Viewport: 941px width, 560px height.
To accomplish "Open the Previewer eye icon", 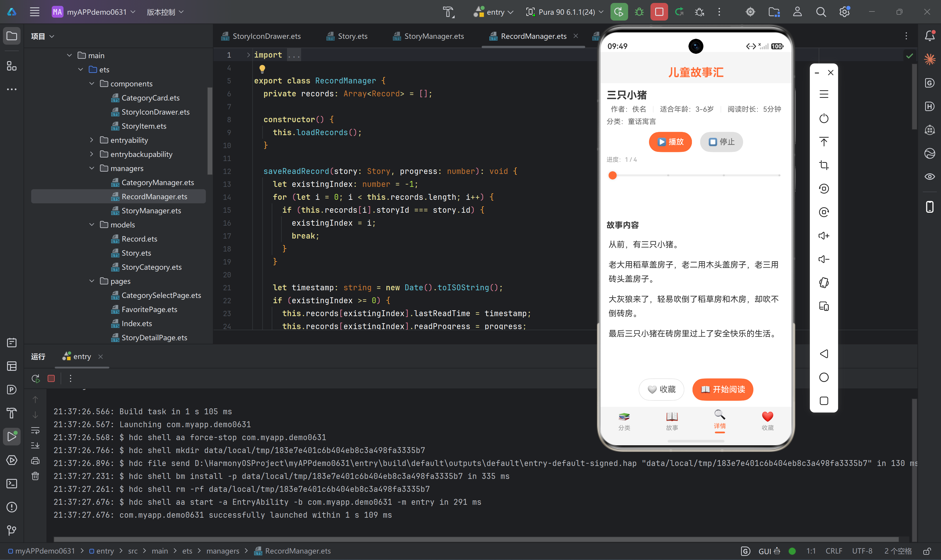I will coord(930,177).
